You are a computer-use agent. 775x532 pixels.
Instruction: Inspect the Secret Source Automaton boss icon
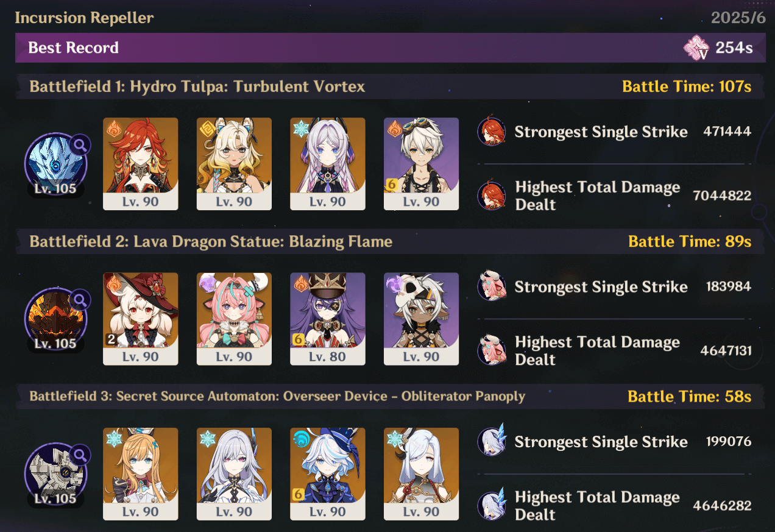55,475
